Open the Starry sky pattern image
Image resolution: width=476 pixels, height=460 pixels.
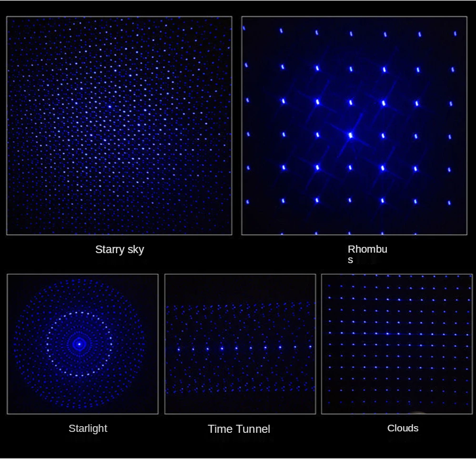(x=119, y=126)
